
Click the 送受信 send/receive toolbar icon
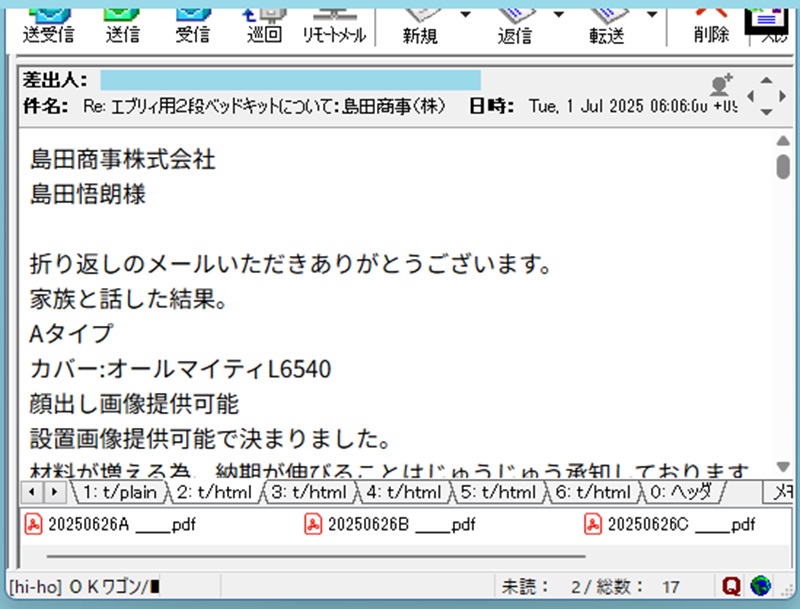click(46, 23)
